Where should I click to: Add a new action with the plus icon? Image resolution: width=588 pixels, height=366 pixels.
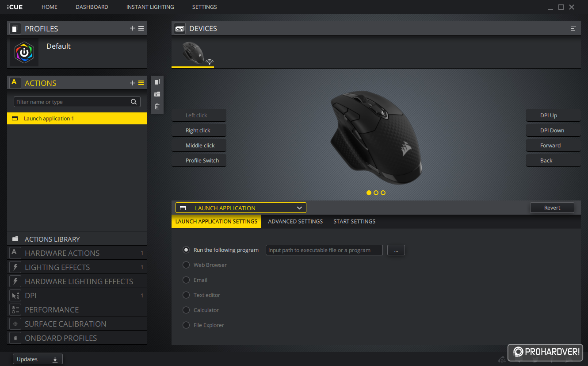click(132, 83)
